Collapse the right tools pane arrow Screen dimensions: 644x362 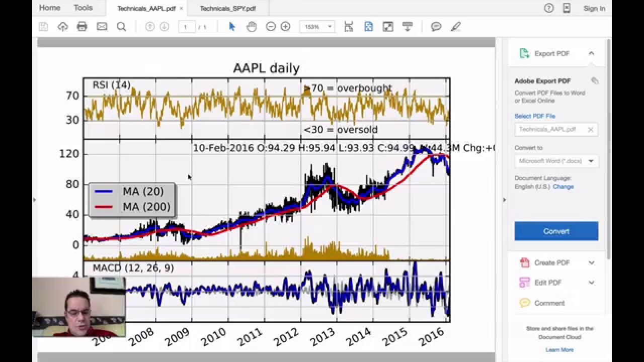click(x=504, y=200)
